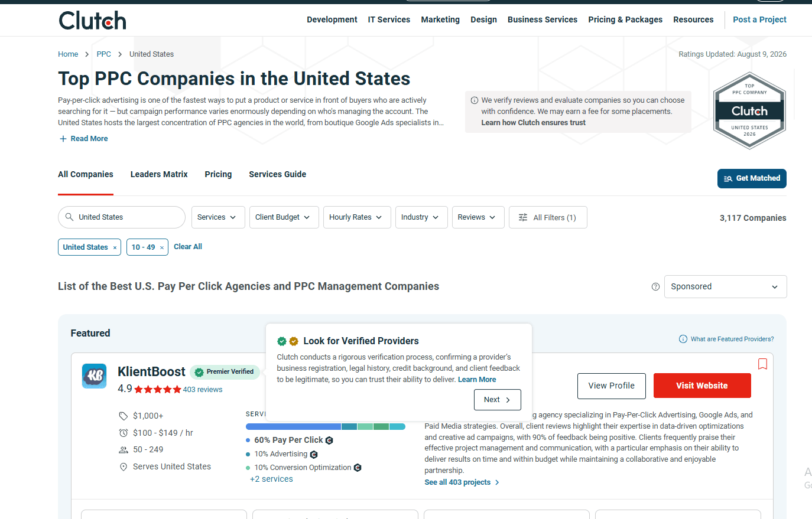The image size is (812, 519).
Task: Click the Clutch mark beside 10% Advertising
Action: tap(314, 455)
